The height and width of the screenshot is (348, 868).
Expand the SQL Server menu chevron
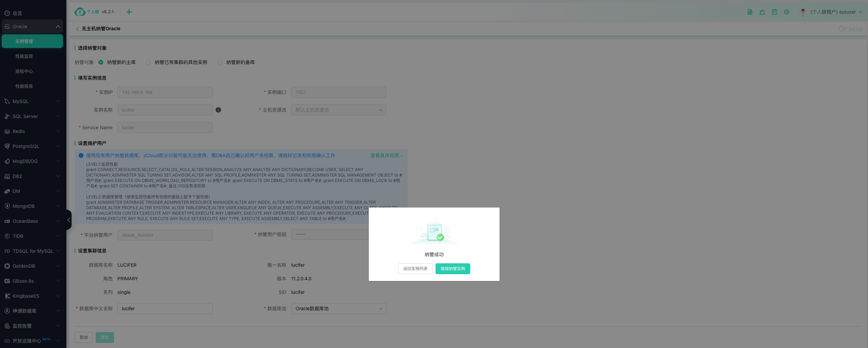(x=58, y=116)
